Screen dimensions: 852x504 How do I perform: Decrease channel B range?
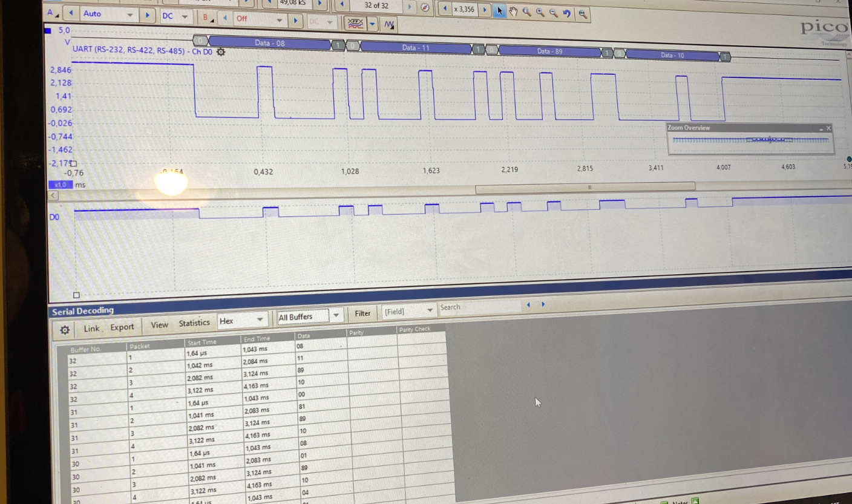(x=224, y=19)
